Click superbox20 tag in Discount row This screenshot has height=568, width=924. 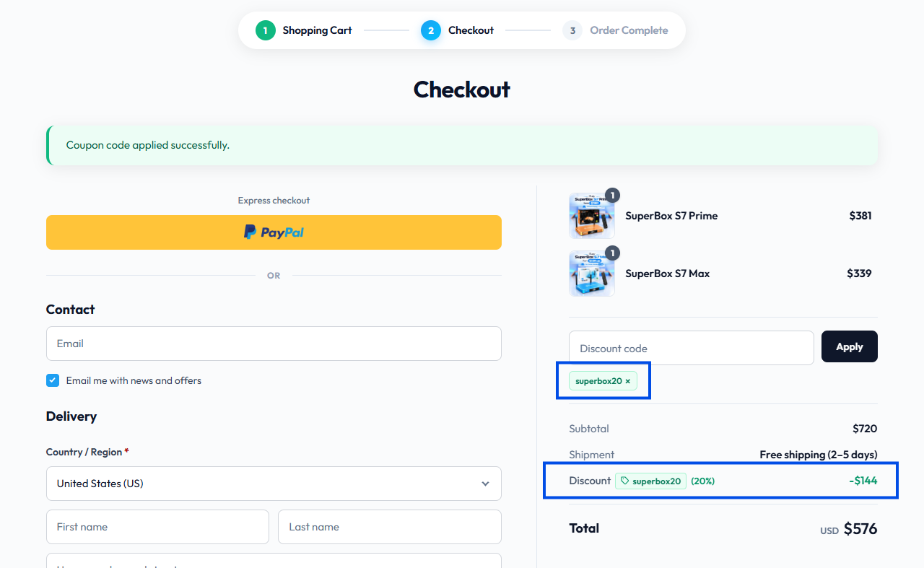tap(650, 481)
